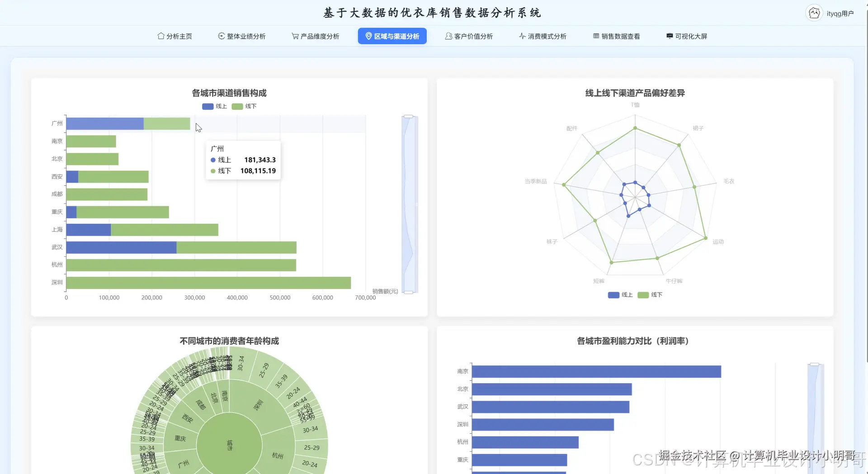Click the center 城市 circle of sunburst
Image resolution: width=868 pixels, height=474 pixels.
click(x=229, y=446)
